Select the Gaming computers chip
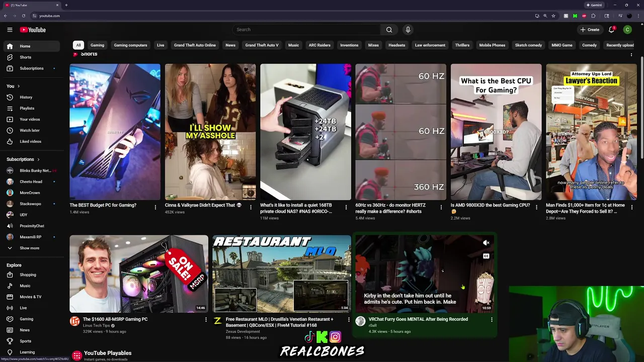The image size is (644, 362). click(x=130, y=45)
